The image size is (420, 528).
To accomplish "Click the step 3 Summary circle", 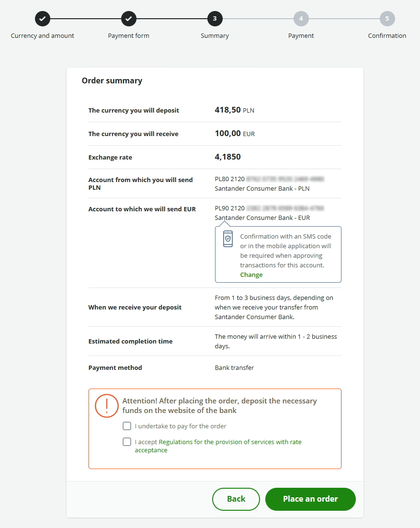I will pyautogui.click(x=215, y=19).
